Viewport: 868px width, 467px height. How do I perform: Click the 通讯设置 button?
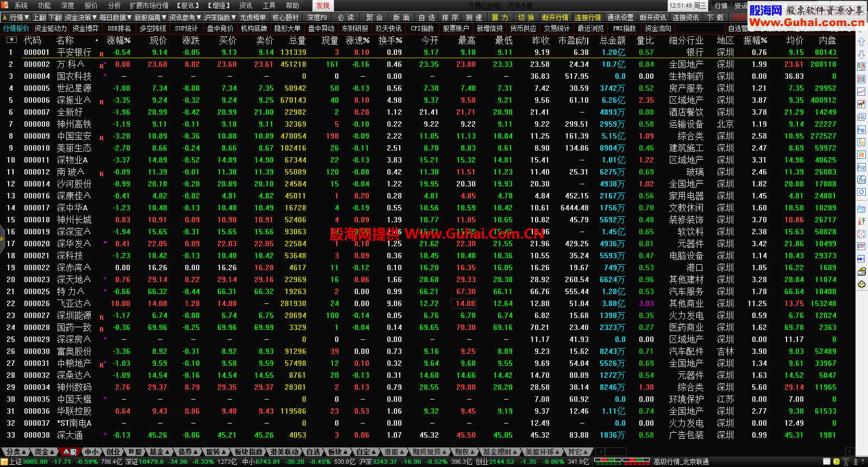click(620, 17)
